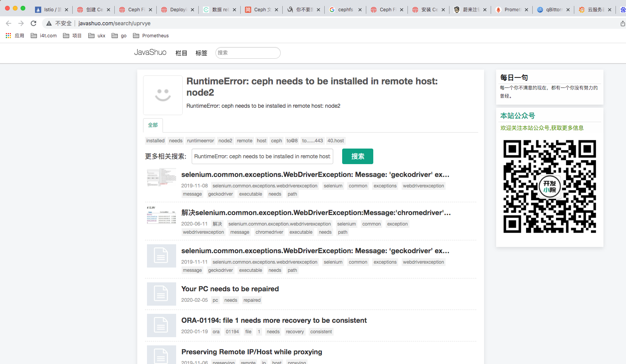The height and width of the screenshot is (364, 626).
Task: Open Your PC needs to be repaired
Action: point(230,289)
